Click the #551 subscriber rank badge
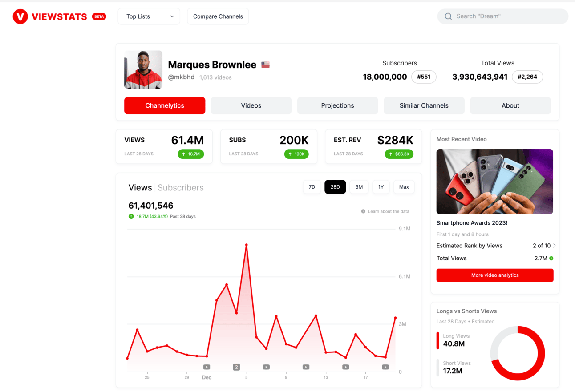Viewport: 575px width, 392px height. [x=424, y=77]
